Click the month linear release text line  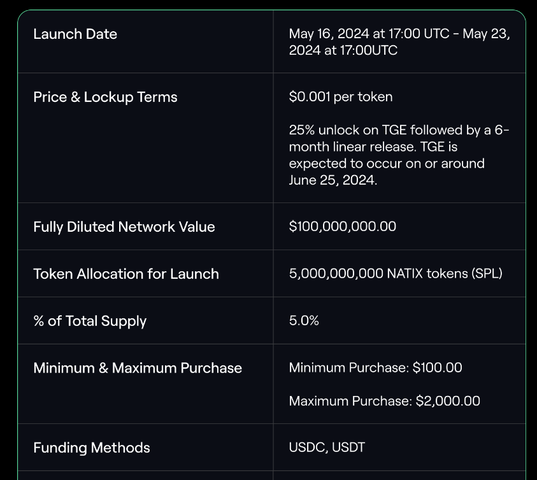[373, 147]
